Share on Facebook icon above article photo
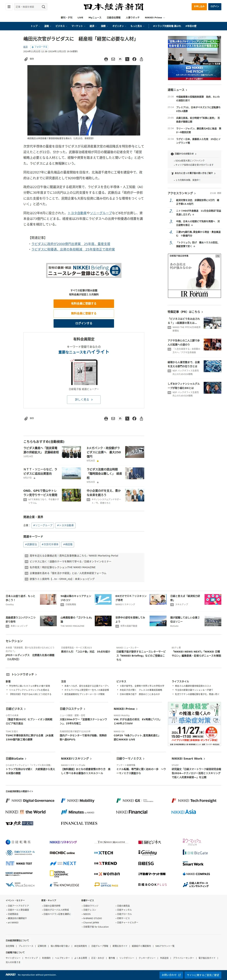 pyautogui.click(x=134, y=59)
